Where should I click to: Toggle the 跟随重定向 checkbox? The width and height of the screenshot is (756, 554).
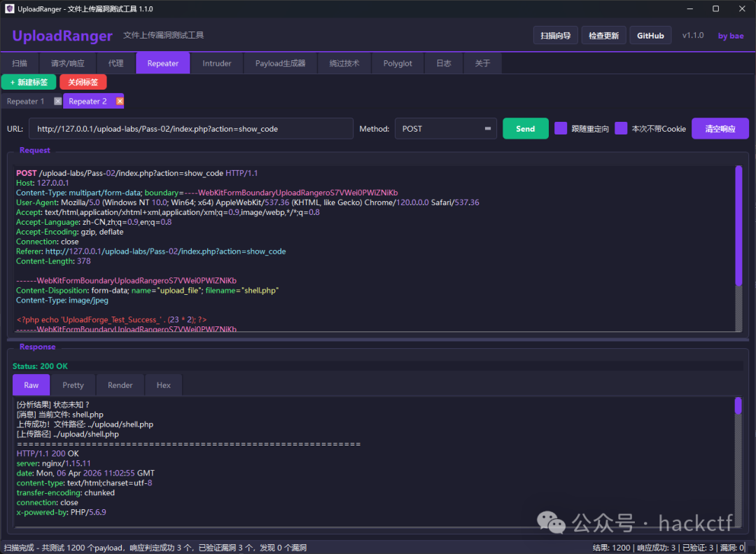click(x=560, y=128)
